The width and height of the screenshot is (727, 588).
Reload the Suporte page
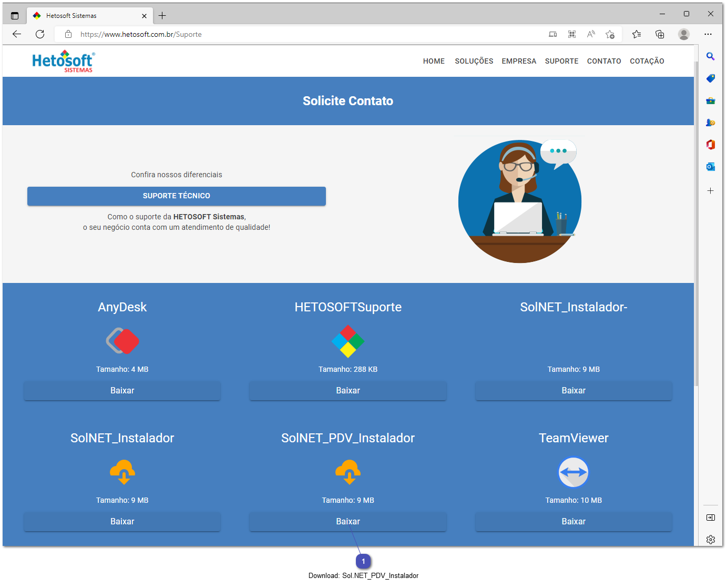pyautogui.click(x=40, y=34)
